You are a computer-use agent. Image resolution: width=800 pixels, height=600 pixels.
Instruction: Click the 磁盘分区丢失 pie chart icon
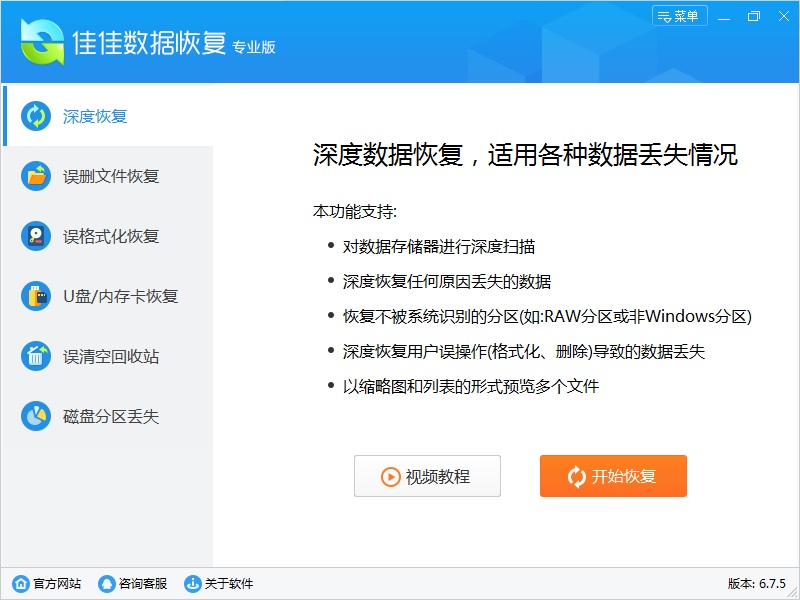pyautogui.click(x=36, y=416)
